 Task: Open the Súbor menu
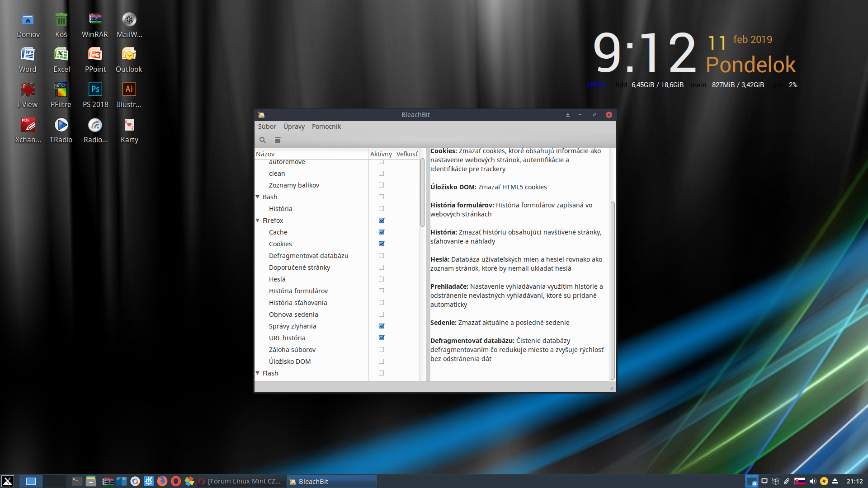267,127
